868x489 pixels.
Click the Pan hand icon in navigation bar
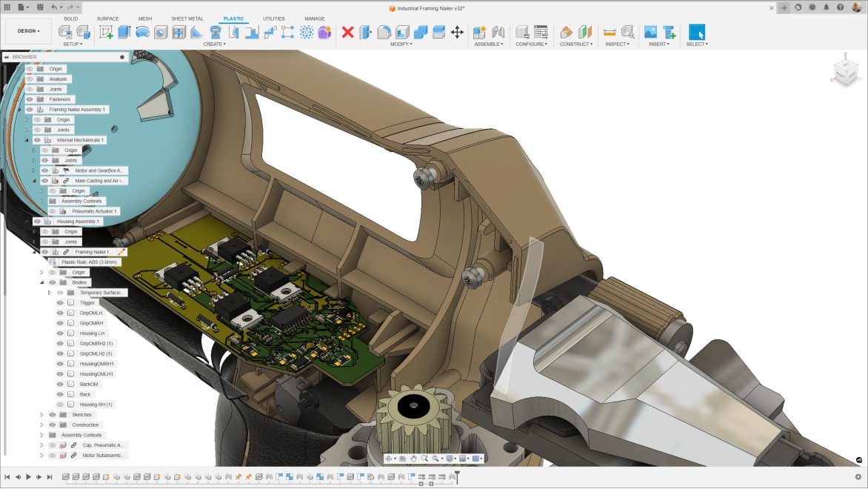point(414,459)
